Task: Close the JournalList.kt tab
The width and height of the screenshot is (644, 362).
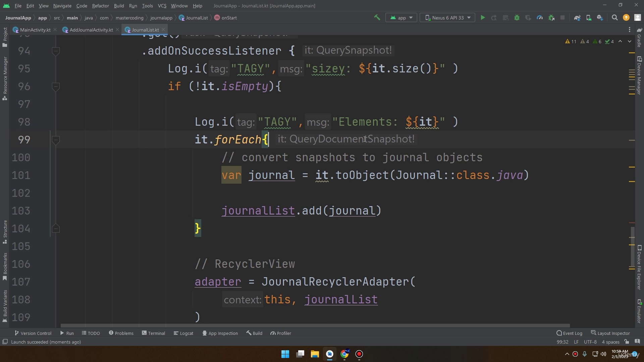Action: point(163,30)
